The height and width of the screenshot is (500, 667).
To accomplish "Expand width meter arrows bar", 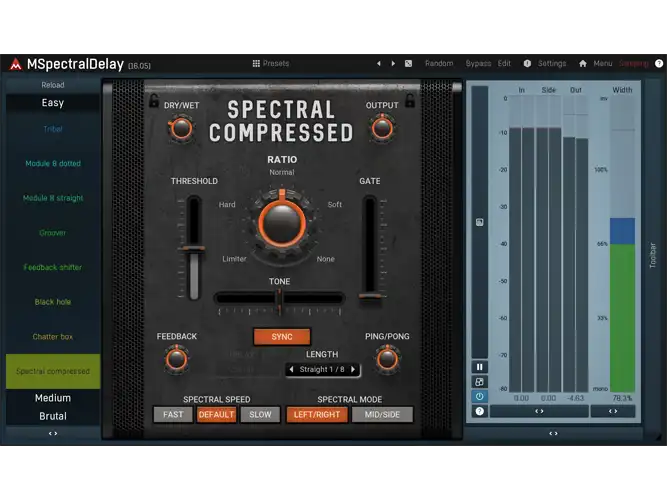I will coord(613,411).
